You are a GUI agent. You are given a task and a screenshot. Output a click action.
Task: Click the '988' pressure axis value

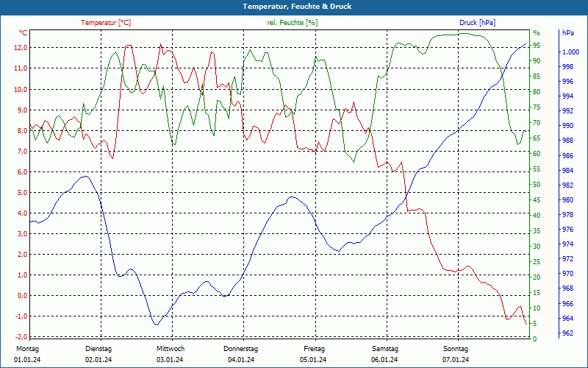pyautogui.click(x=566, y=141)
